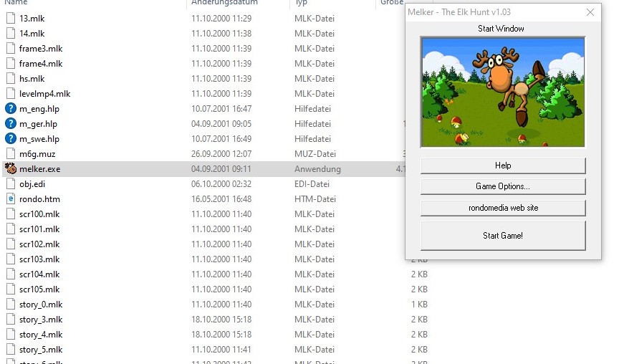Select file name levelmp4.mlk
This screenshot has height=364, width=624.
pos(44,94)
